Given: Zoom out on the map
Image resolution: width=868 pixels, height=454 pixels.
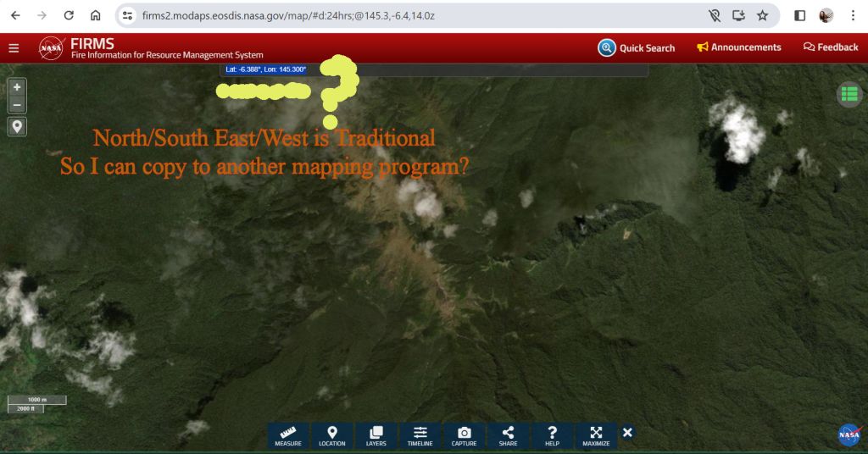Looking at the screenshot, I should coord(17,105).
